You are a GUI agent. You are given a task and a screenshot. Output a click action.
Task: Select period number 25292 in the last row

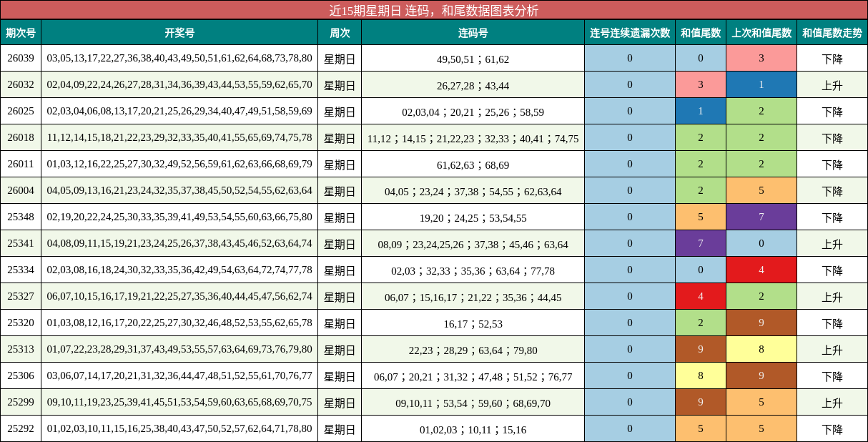pyautogui.click(x=22, y=429)
